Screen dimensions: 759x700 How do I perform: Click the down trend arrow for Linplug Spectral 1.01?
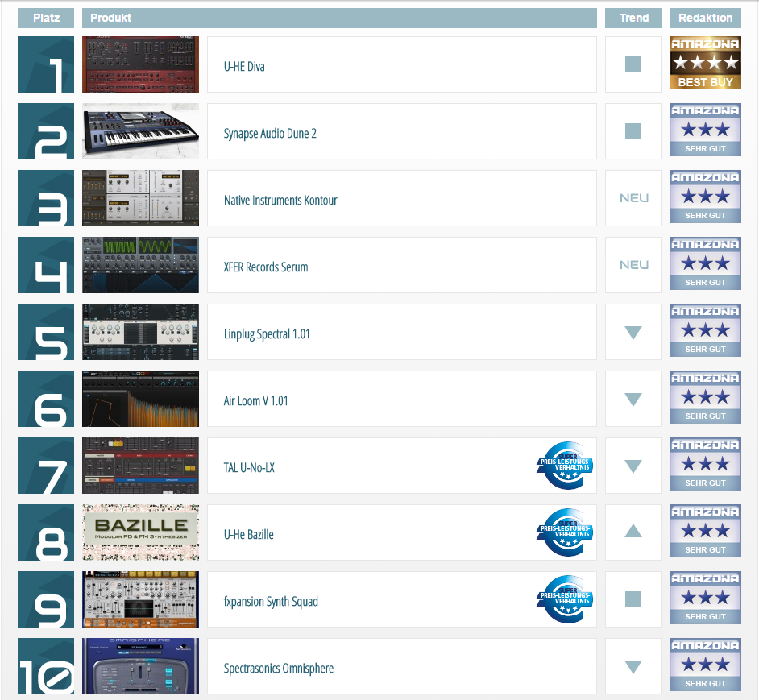tap(633, 333)
